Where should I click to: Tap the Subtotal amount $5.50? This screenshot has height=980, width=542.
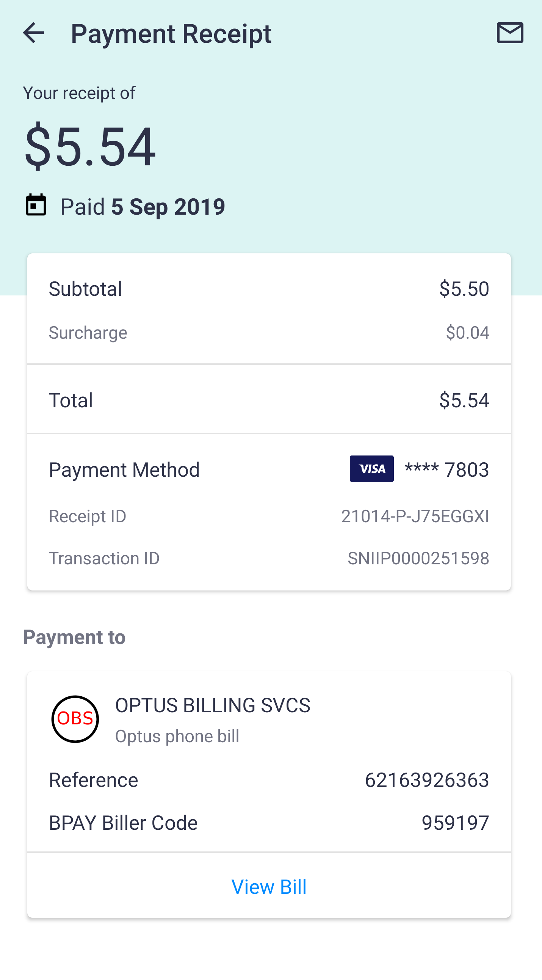point(464,288)
